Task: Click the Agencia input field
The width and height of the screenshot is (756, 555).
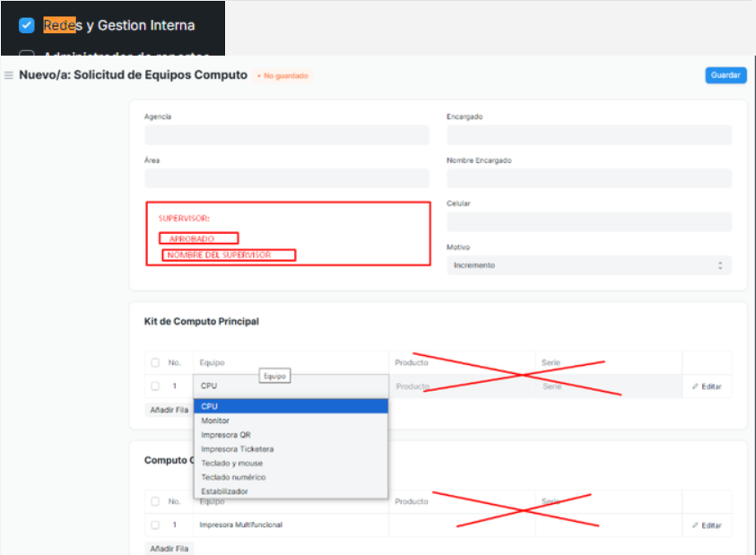Action: point(286,135)
